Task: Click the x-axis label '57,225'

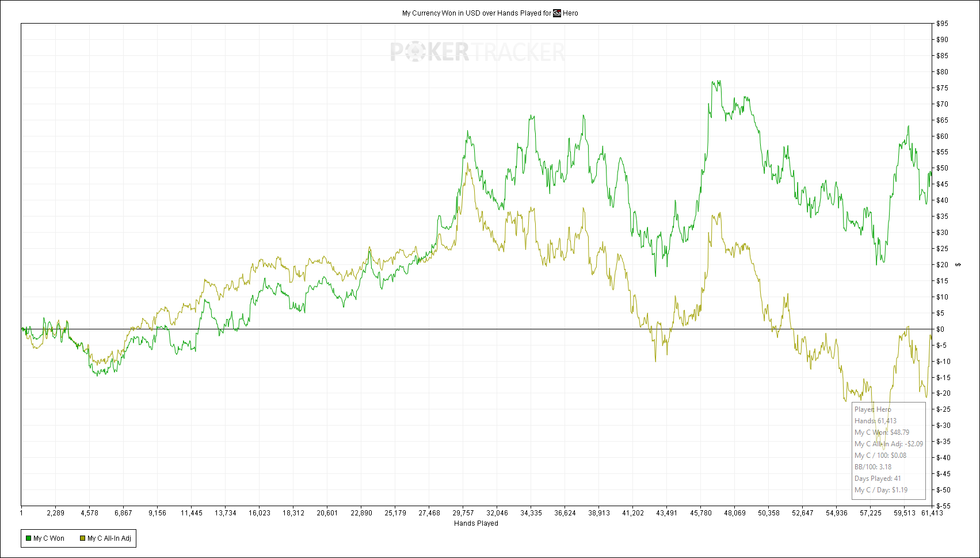Action: pos(870,513)
